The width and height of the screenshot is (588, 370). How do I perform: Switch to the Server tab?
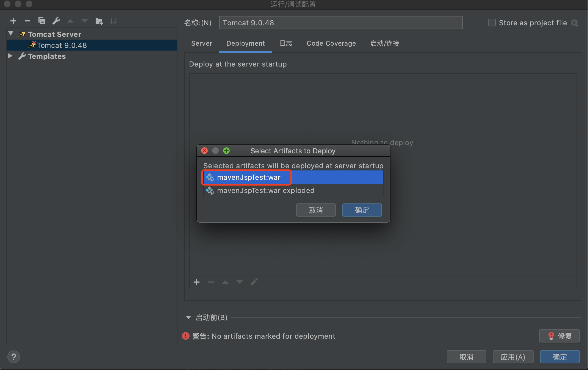pos(202,43)
